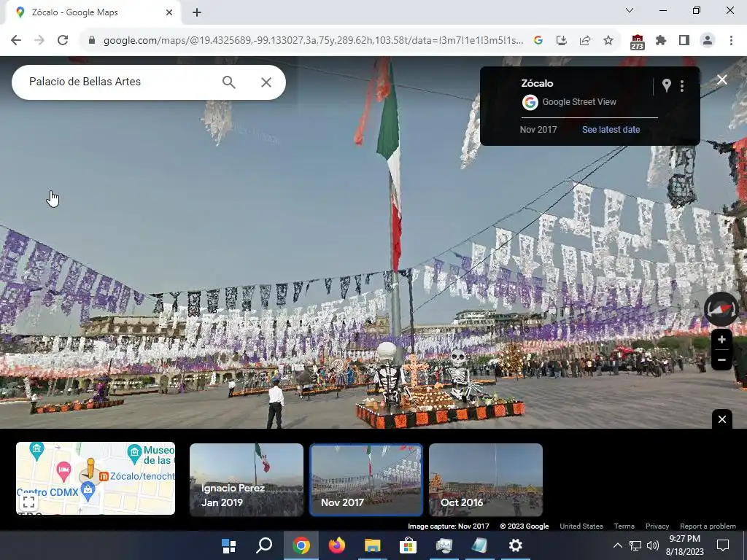The image size is (747, 560).
Task: Open the three-dot menu in the Zócalo card
Action: pyautogui.click(x=682, y=86)
